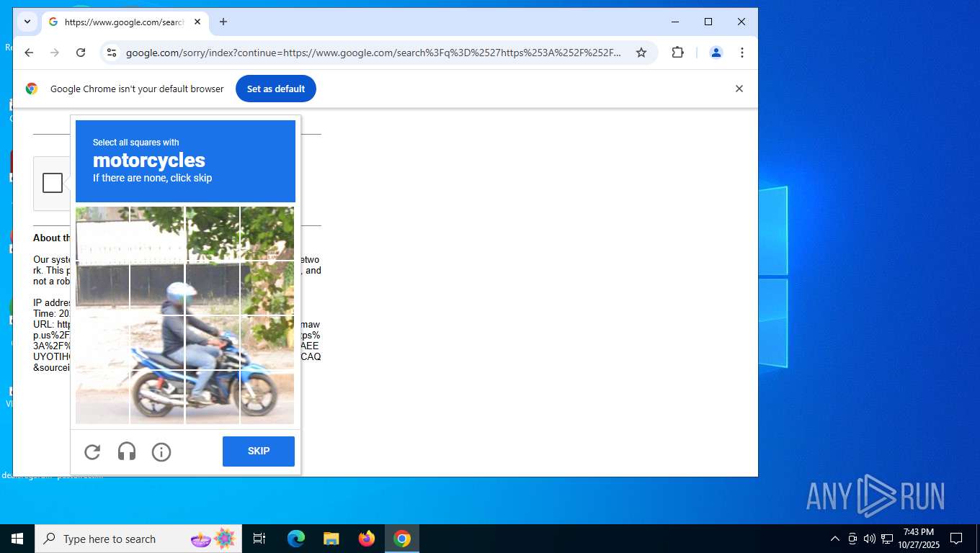980x553 pixels.
Task: Open the notification center icon
Action: (x=956, y=539)
